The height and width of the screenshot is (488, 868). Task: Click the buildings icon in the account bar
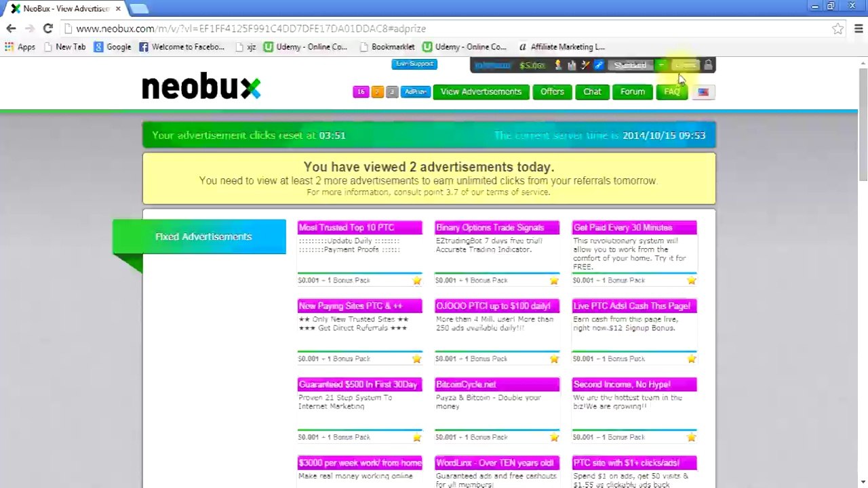click(x=572, y=65)
